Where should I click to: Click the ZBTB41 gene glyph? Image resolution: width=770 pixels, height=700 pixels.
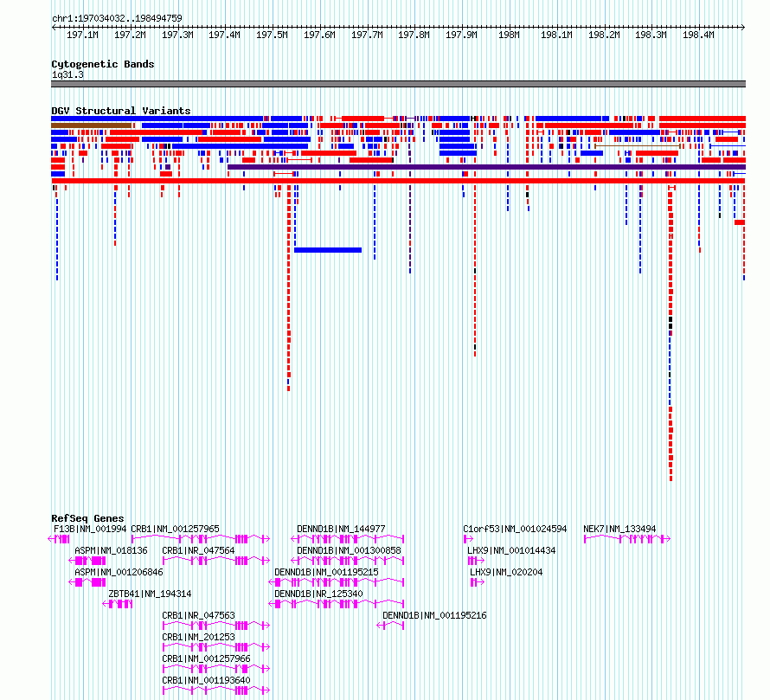[x=118, y=604]
